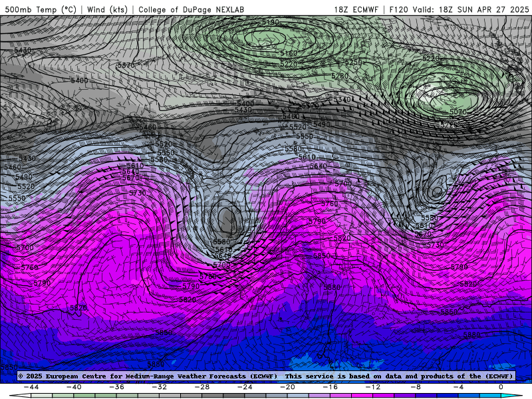Click "College of DuPage NEXLAB" header text
Screen dimensions: 532x399
pos(191,10)
